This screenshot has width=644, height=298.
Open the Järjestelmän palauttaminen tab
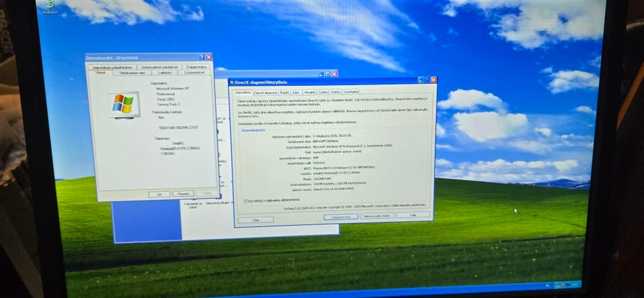tap(112, 67)
